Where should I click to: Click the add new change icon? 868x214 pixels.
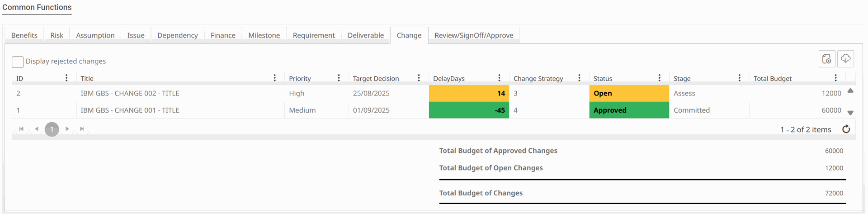826,59
